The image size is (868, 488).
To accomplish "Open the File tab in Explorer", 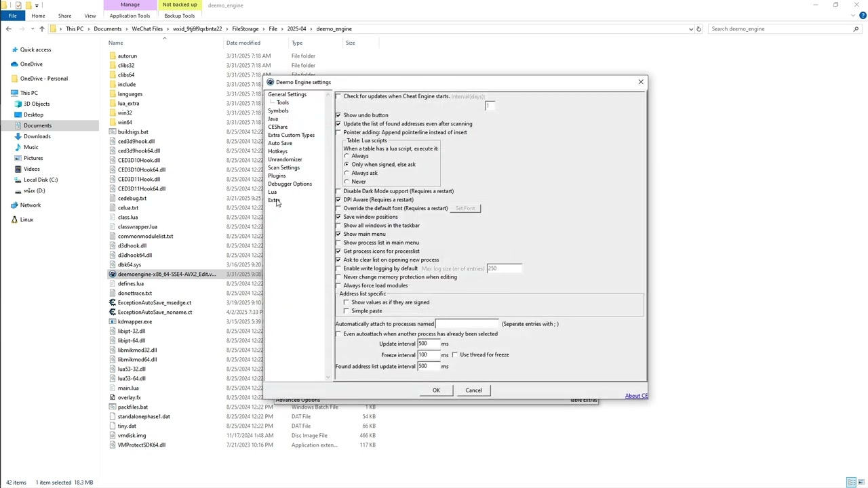I will tap(12, 16).
